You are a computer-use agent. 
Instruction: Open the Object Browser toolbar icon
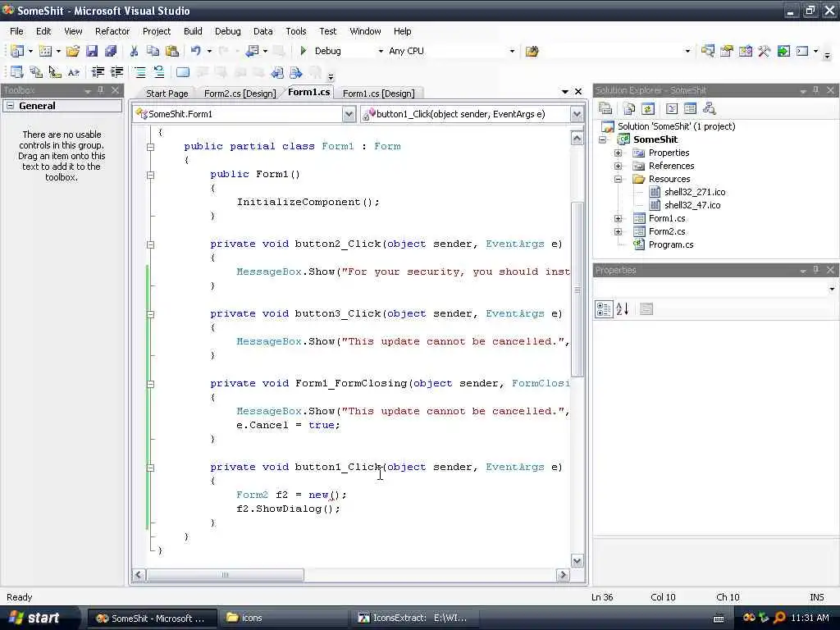coord(745,51)
